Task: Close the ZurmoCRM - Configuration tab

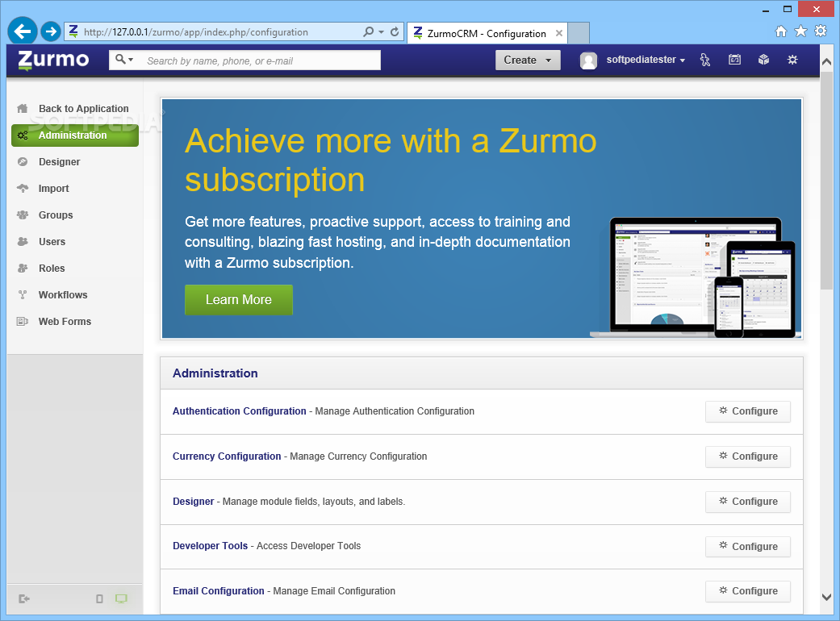Action: pyautogui.click(x=558, y=33)
